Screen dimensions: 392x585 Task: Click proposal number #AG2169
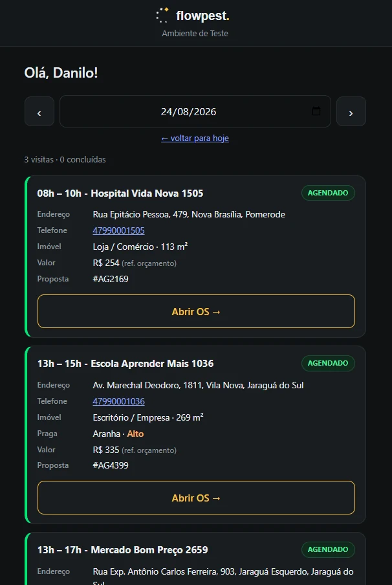coord(111,279)
